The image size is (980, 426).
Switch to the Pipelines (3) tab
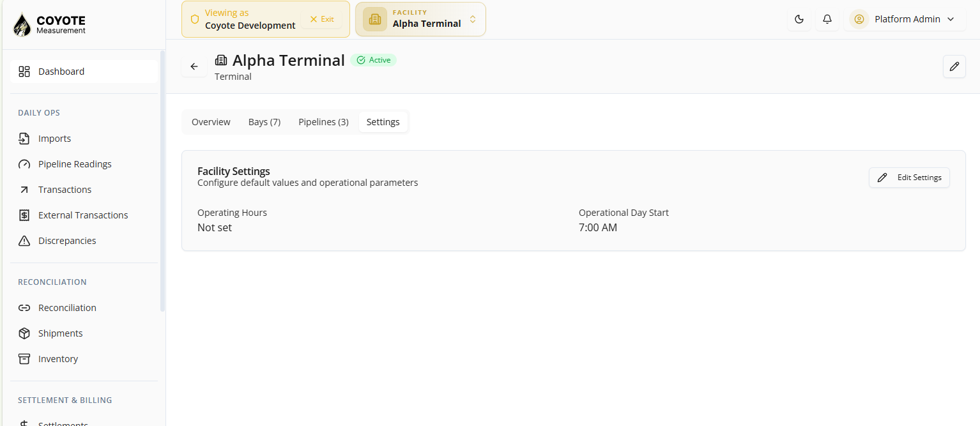point(323,122)
